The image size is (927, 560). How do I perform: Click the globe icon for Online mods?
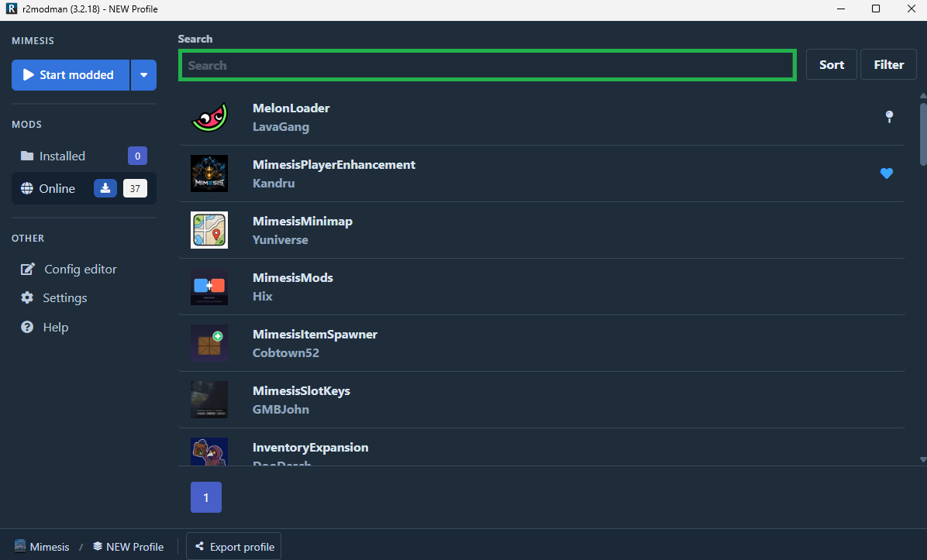[x=27, y=188]
